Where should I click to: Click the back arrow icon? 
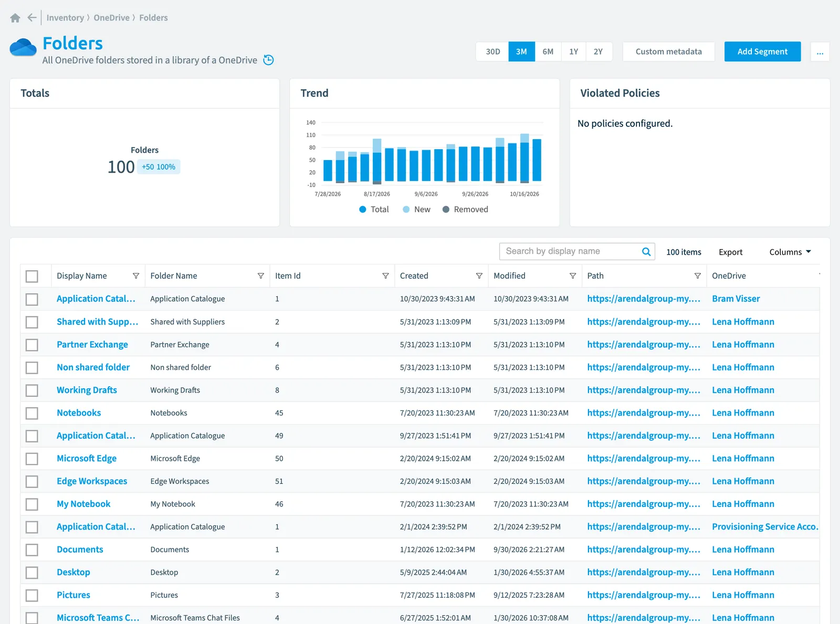point(32,18)
